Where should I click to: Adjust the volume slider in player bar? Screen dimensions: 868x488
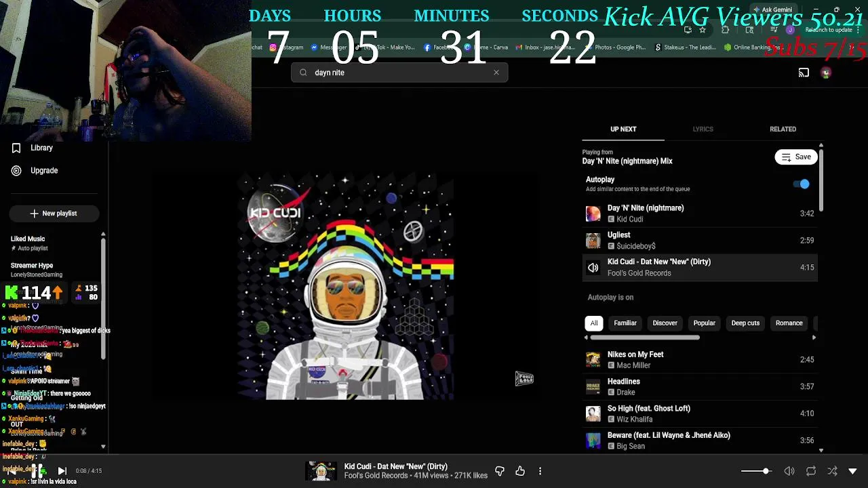[756, 471]
